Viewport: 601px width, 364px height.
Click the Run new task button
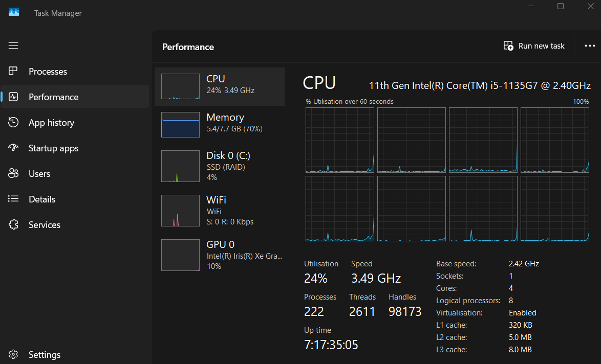click(x=534, y=46)
